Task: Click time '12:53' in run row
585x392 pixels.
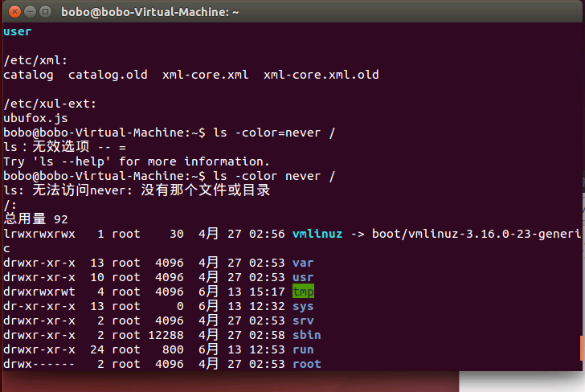Action: (267, 349)
